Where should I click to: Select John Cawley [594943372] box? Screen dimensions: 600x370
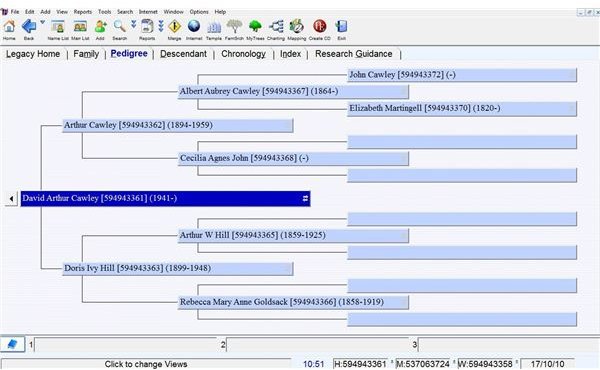[462, 75]
